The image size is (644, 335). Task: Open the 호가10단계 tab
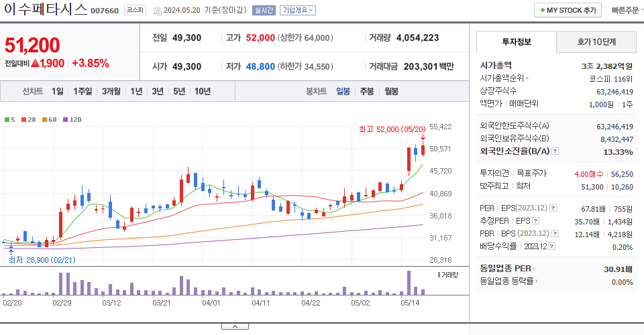[596, 42]
